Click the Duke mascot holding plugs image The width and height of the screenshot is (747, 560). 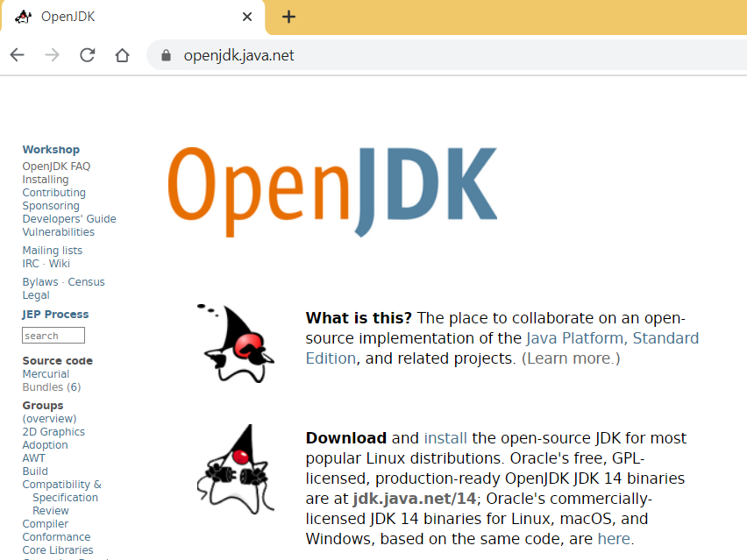click(236, 470)
